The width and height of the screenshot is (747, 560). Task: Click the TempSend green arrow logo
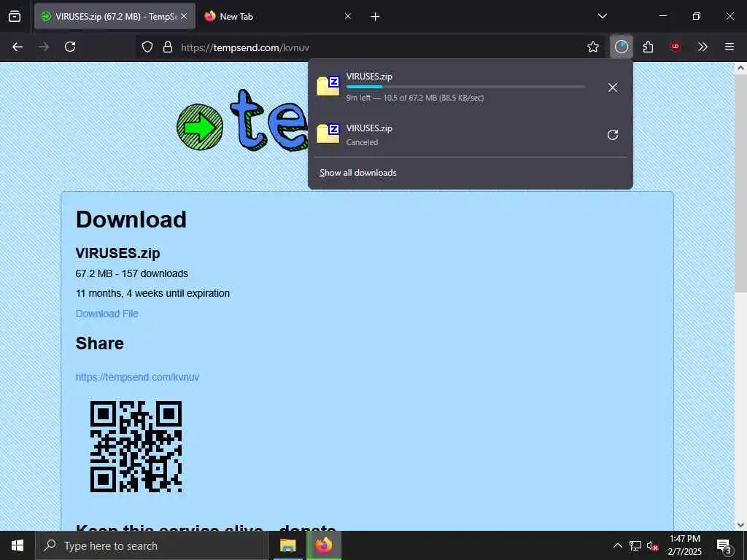pyautogui.click(x=200, y=127)
